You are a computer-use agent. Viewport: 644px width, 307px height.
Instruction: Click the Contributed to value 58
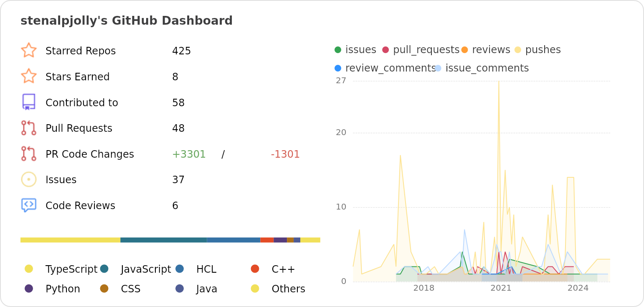point(178,103)
